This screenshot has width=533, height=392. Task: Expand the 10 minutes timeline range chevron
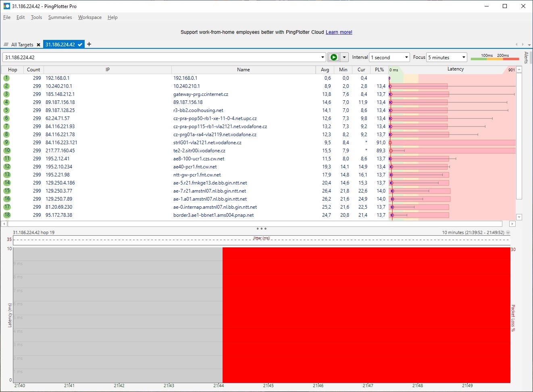pyautogui.click(x=508, y=232)
